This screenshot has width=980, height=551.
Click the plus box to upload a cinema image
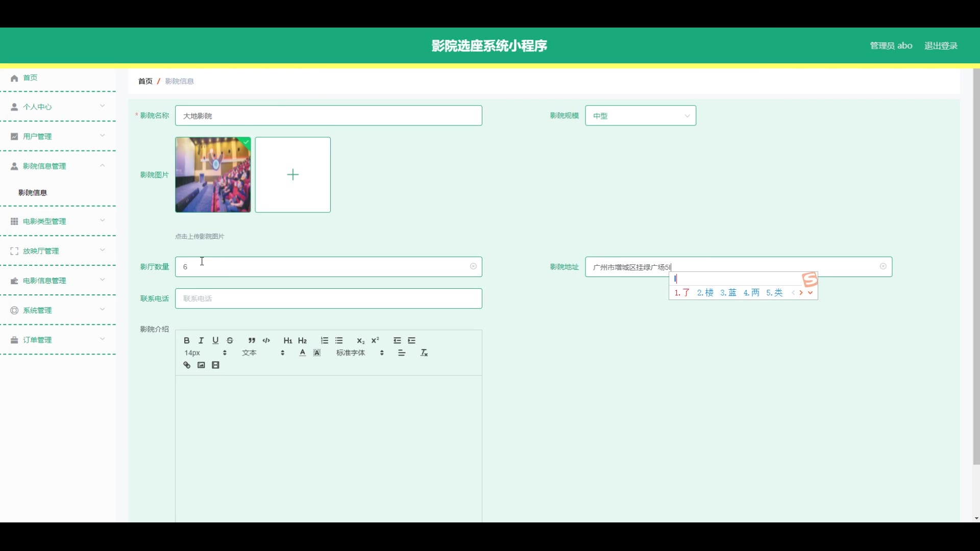[x=292, y=174]
